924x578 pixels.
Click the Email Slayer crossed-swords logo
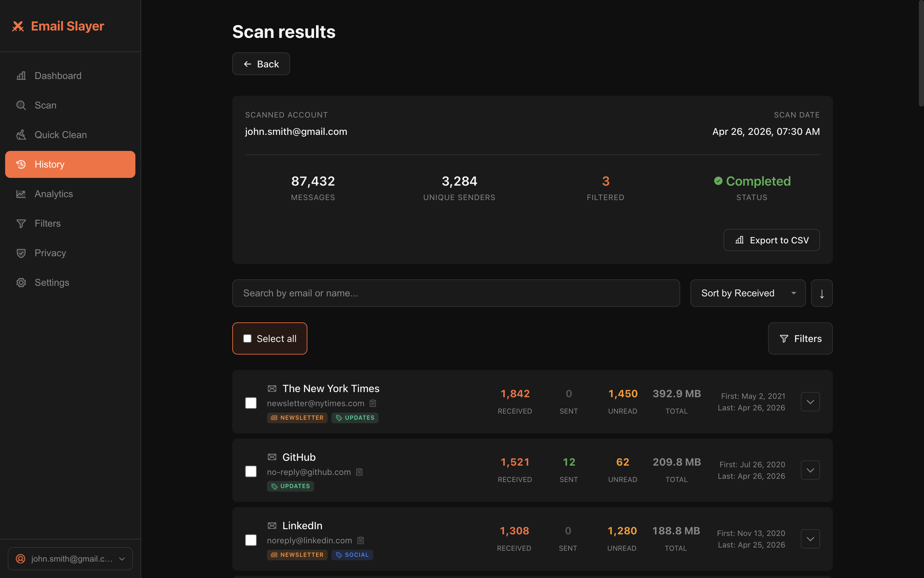click(18, 26)
